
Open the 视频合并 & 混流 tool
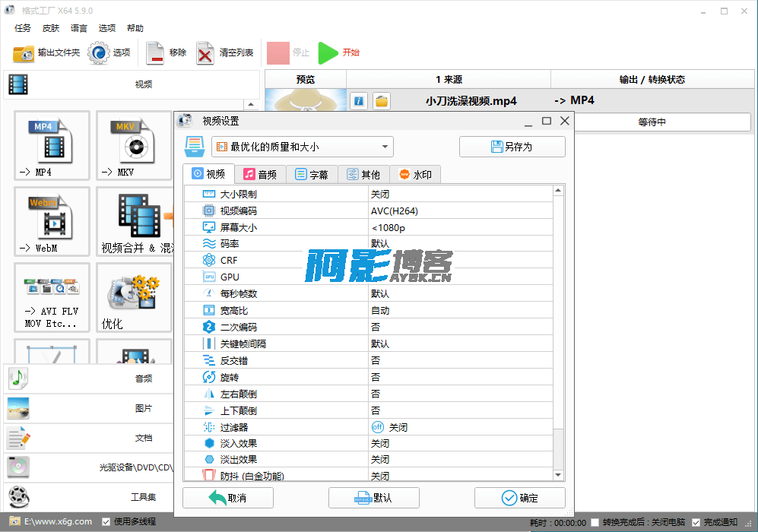click(x=135, y=221)
